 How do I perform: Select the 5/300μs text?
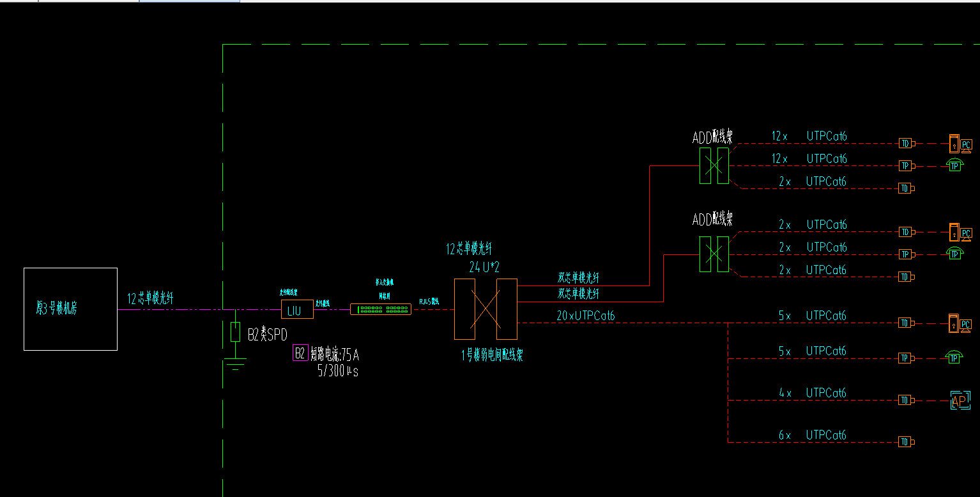338,371
